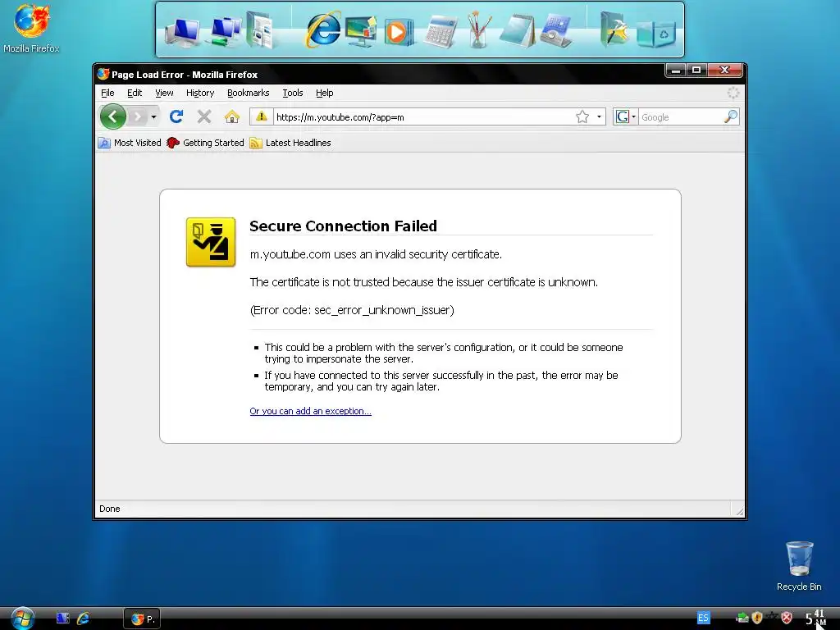Click the Show Desktop quick launch icon
Viewport: 840px width, 630px height.
click(x=62, y=619)
